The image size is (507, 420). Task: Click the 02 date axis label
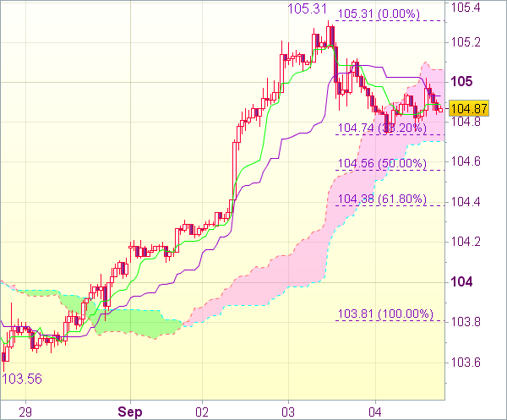203,412
